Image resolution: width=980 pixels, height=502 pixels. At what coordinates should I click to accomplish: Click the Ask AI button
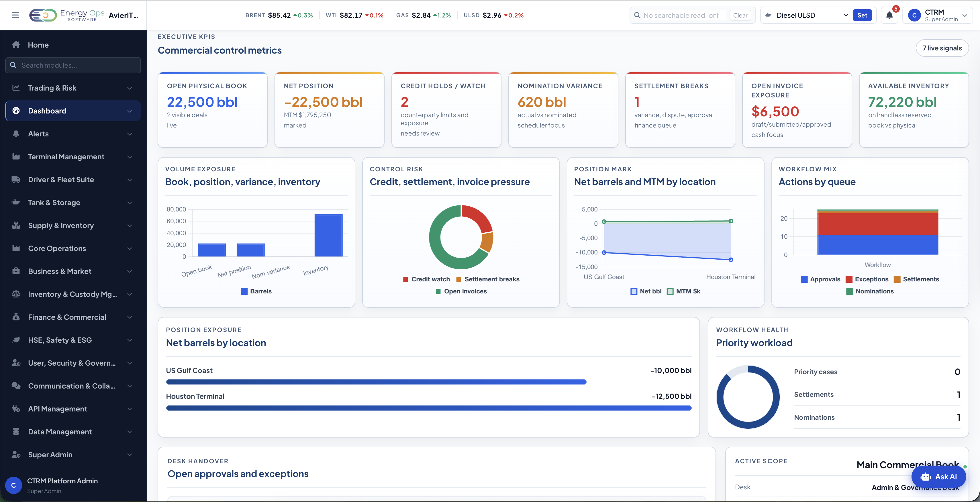coord(938,477)
